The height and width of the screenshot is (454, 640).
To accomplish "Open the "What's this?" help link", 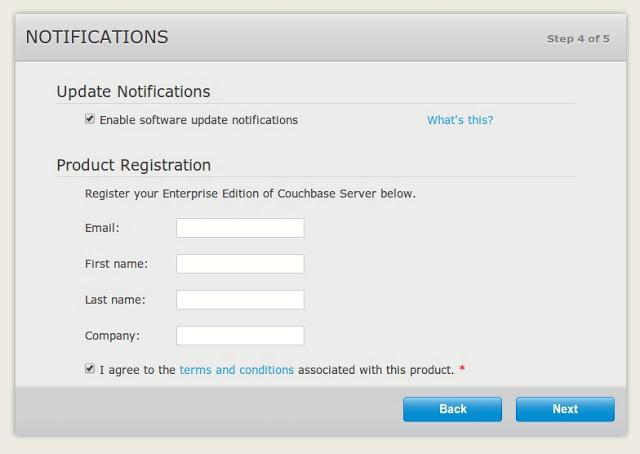I will (x=460, y=120).
